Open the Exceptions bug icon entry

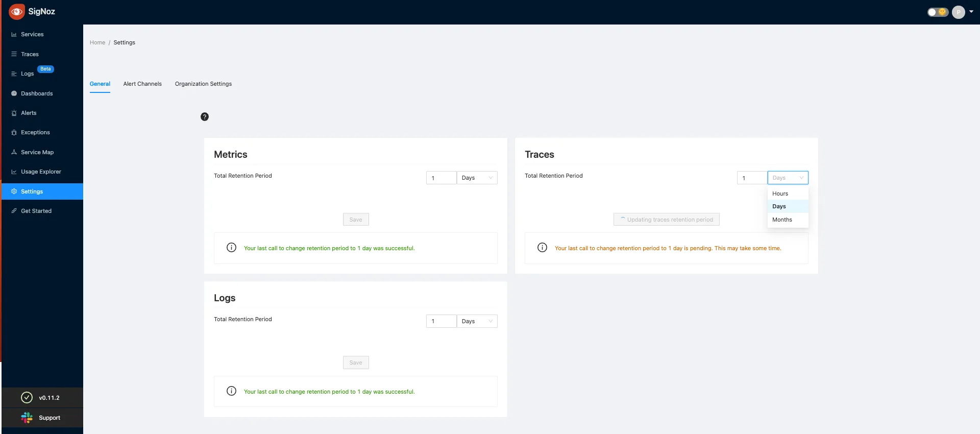point(14,133)
